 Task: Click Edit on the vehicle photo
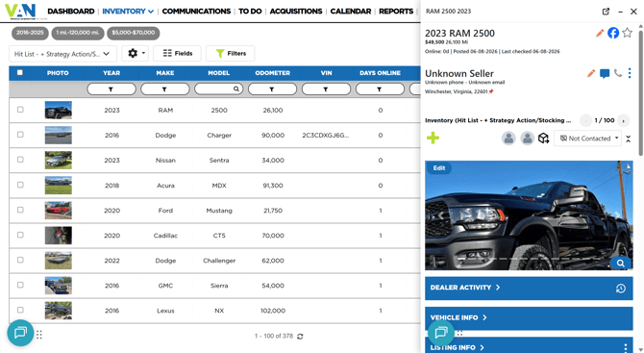click(x=438, y=168)
